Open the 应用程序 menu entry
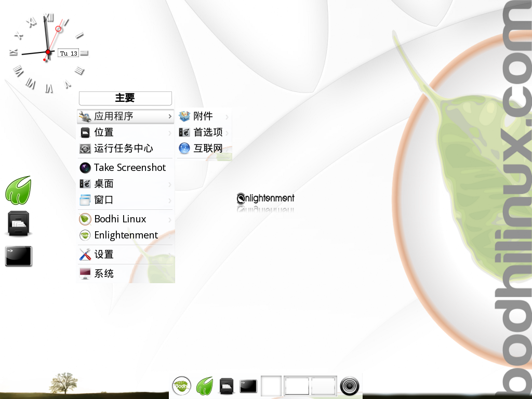The height and width of the screenshot is (399, 532). (126, 116)
